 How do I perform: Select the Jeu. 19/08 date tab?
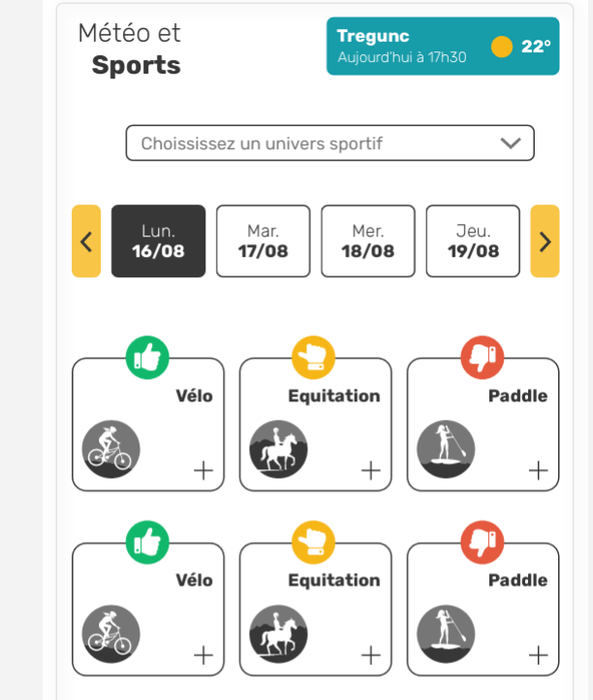(473, 241)
